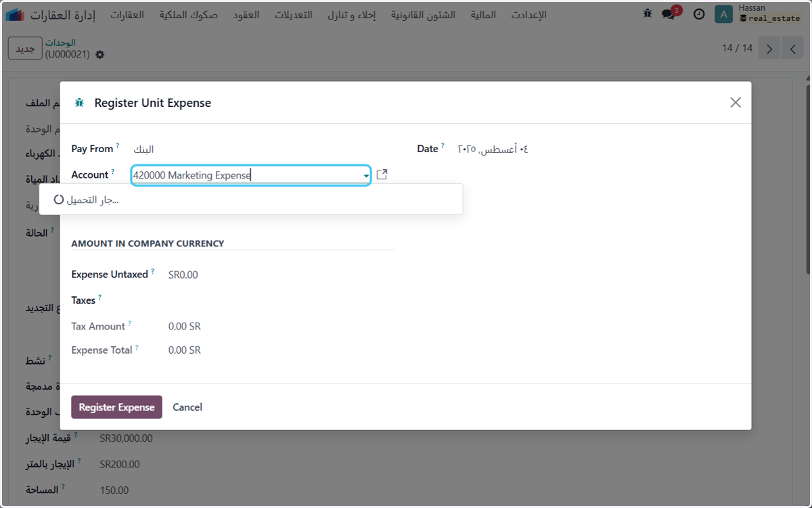Click the Expense Untaxed value SR0.00
This screenshot has height=508, width=812.
click(183, 275)
